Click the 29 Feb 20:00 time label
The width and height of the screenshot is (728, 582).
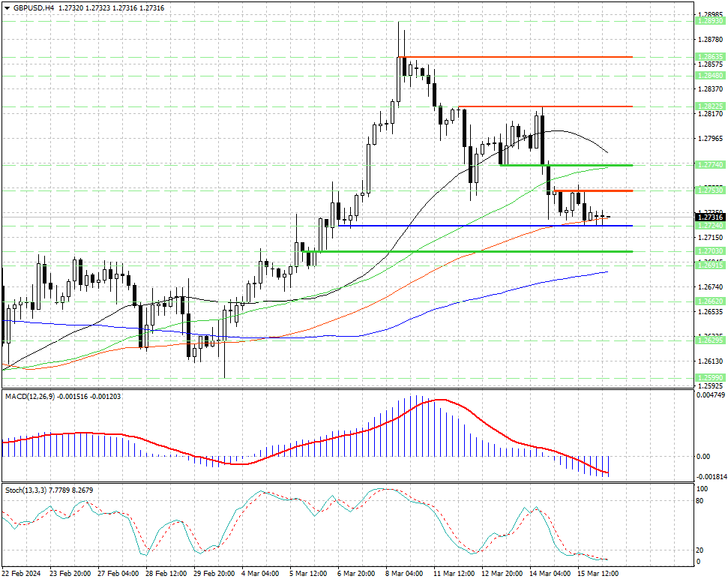(x=214, y=573)
